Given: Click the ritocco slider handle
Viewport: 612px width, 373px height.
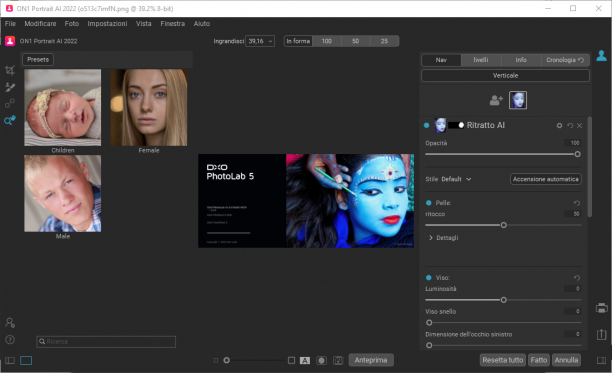Looking at the screenshot, I should [x=503, y=225].
